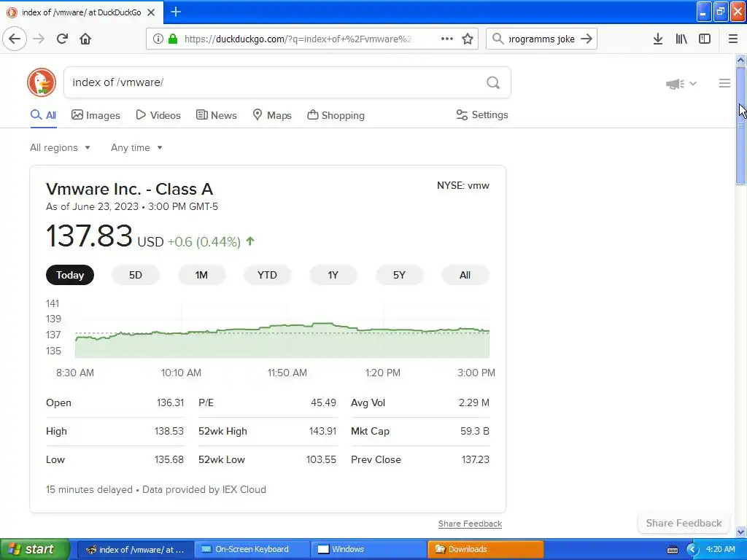Image resolution: width=747 pixels, height=560 pixels.
Task: Open page actions three-dots menu
Action: click(x=447, y=39)
